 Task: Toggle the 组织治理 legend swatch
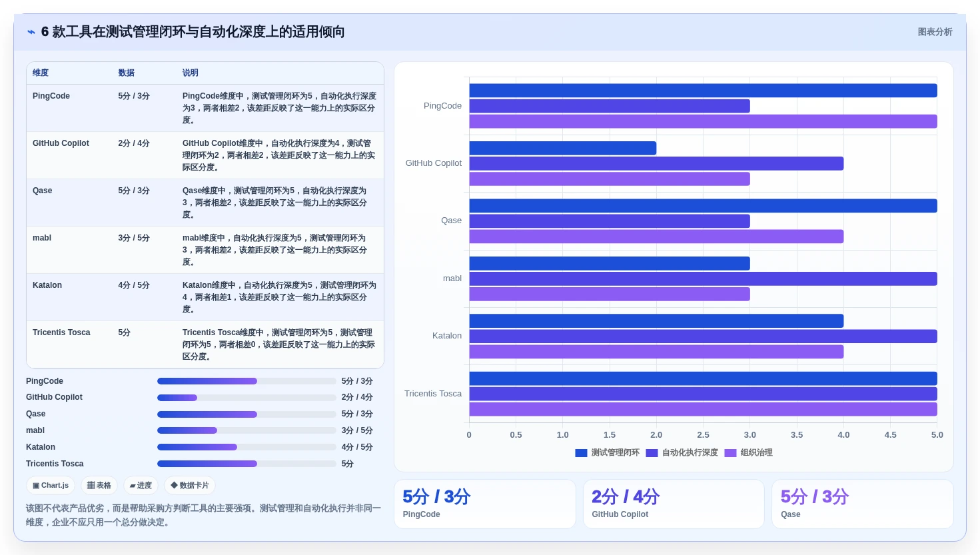click(730, 453)
